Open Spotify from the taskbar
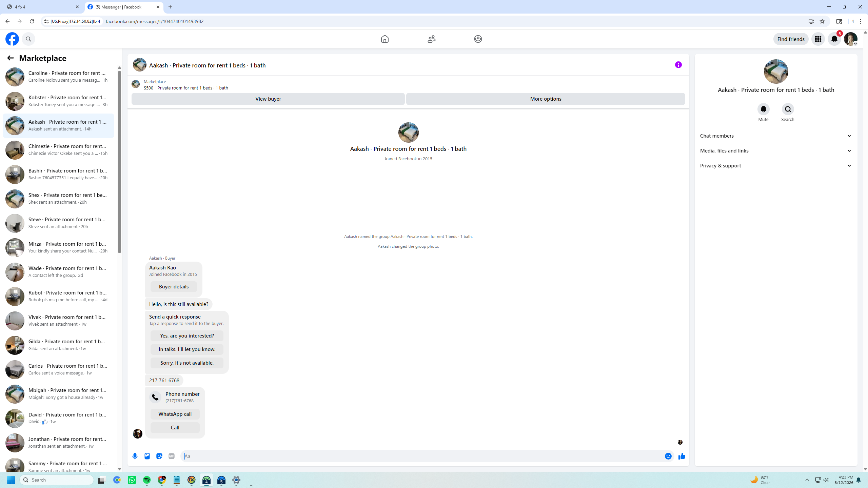868x488 pixels. (x=147, y=480)
